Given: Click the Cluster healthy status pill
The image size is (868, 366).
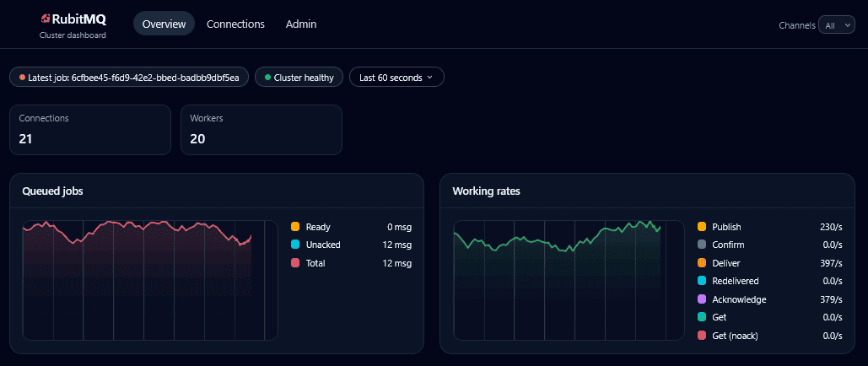Looking at the screenshot, I should pyautogui.click(x=299, y=78).
